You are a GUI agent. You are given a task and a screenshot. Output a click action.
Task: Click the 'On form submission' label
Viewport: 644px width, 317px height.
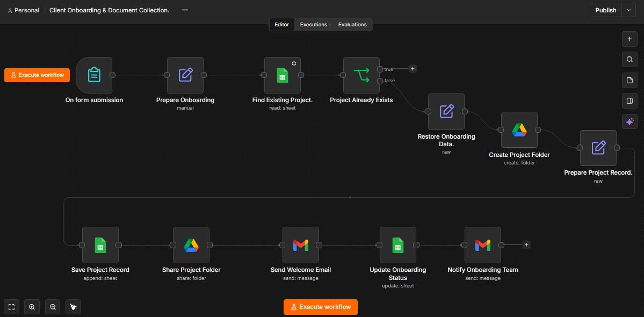click(x=94, y=100)
